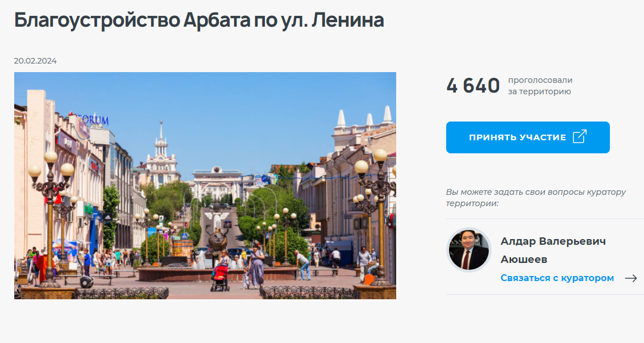The image size is (644, 343).
Task: Click the publication date 20.02.2024
Action: (x=35, y=61)
